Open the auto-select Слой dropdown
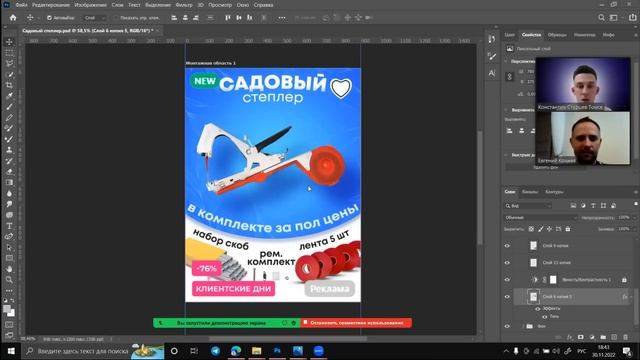Screen dimensions: 640x360 (x=95, y=18)
